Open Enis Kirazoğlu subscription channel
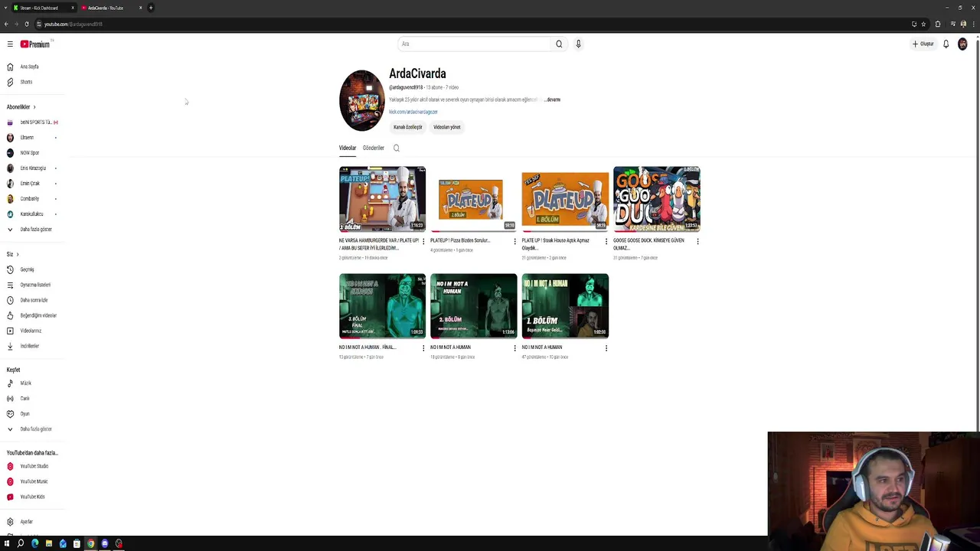Screen dimensions: 980x551 [33, 168]
